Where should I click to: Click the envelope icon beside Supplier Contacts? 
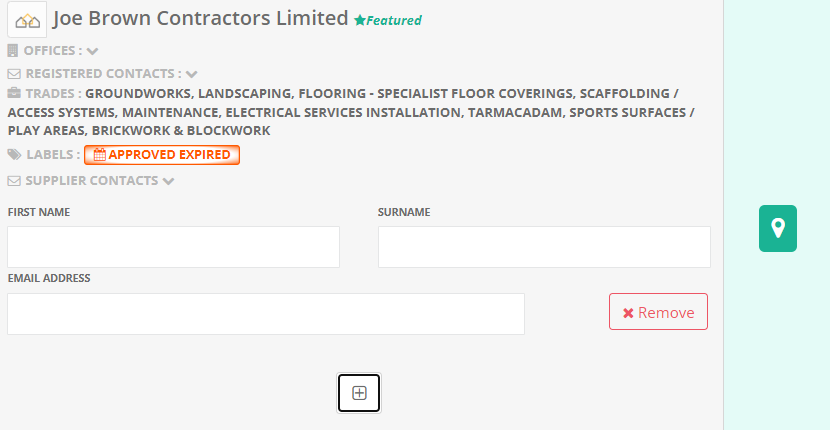pos(14,181)
